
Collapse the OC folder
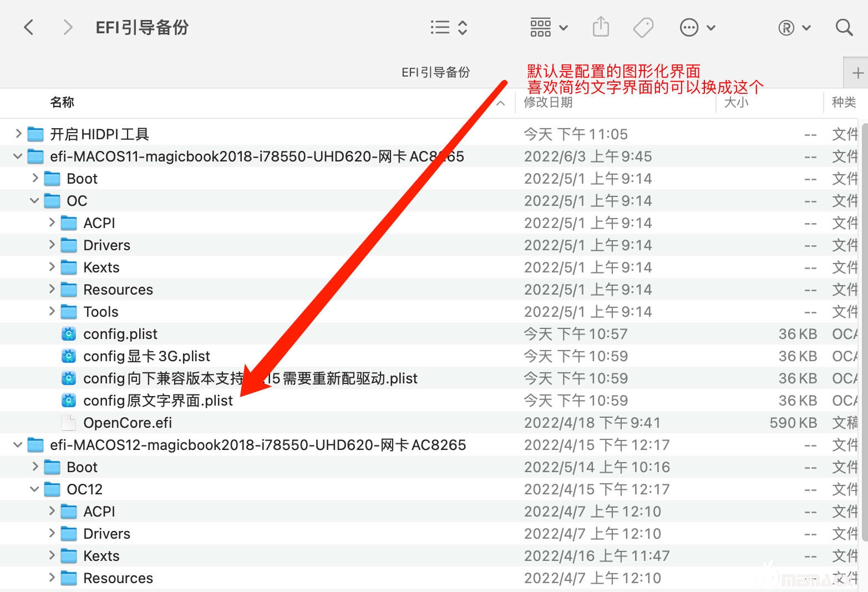[35, 201]
